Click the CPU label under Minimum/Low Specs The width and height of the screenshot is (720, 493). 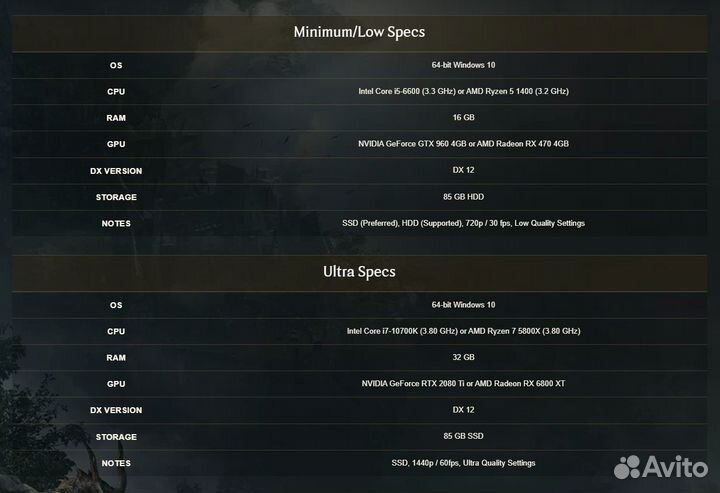(x=116, y=91)
